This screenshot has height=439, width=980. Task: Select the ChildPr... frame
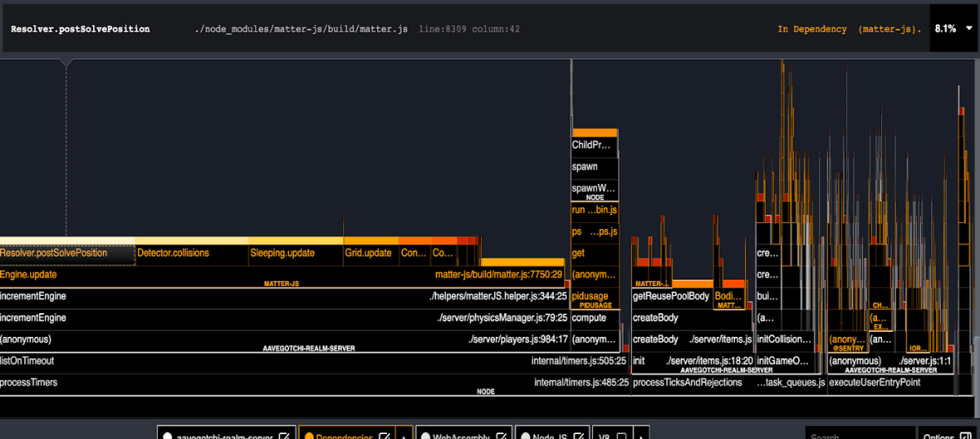coord(595,146)
